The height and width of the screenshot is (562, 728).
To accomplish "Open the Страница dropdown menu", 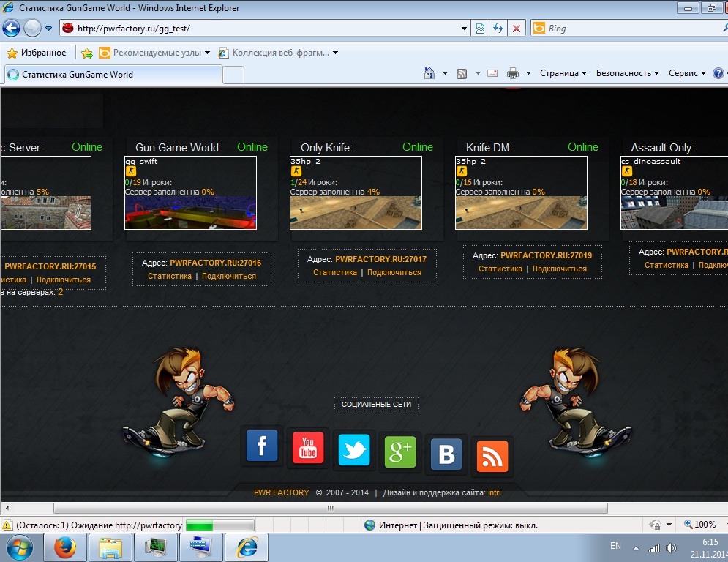I will pyautogui.click(x=563, y=73).
